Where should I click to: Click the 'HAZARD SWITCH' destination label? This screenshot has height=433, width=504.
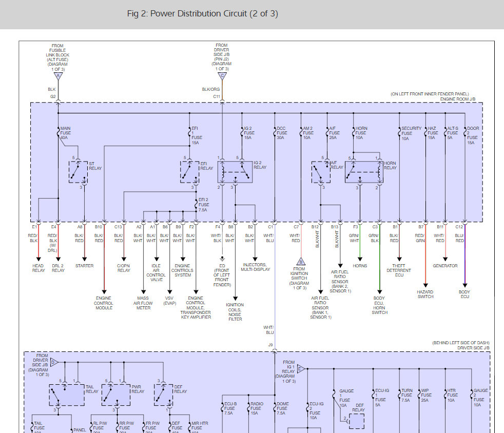coord(425,294)
